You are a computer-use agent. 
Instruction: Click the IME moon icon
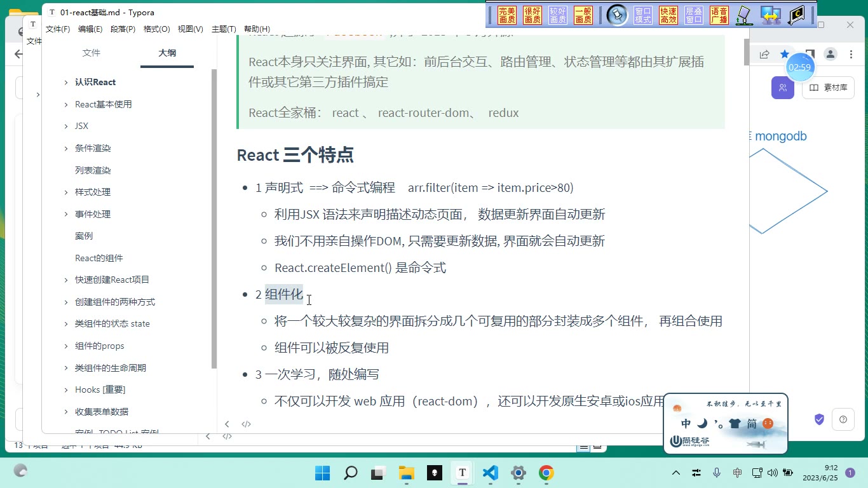coord(702,423)
